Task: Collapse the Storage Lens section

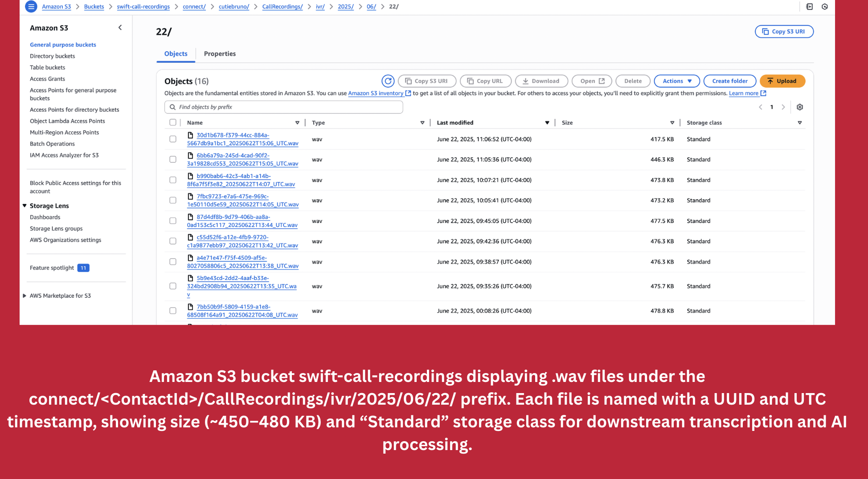Action: pos(25,206)
